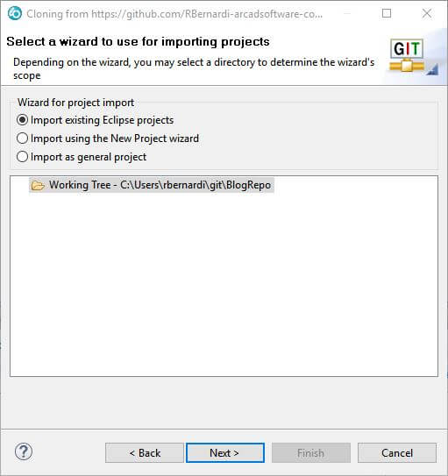Open help with the question mark icon
The image size is (448, 476).
24,451
